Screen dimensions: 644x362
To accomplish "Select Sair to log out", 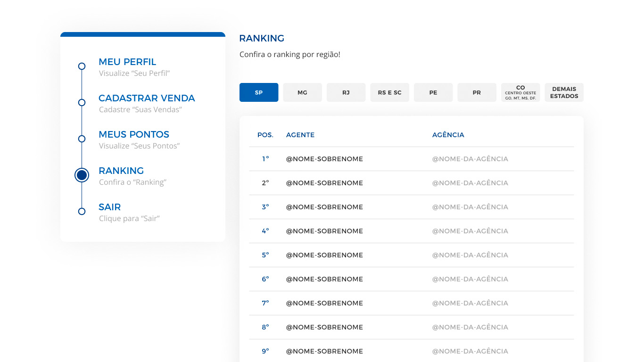I will [x=110, y=207].
